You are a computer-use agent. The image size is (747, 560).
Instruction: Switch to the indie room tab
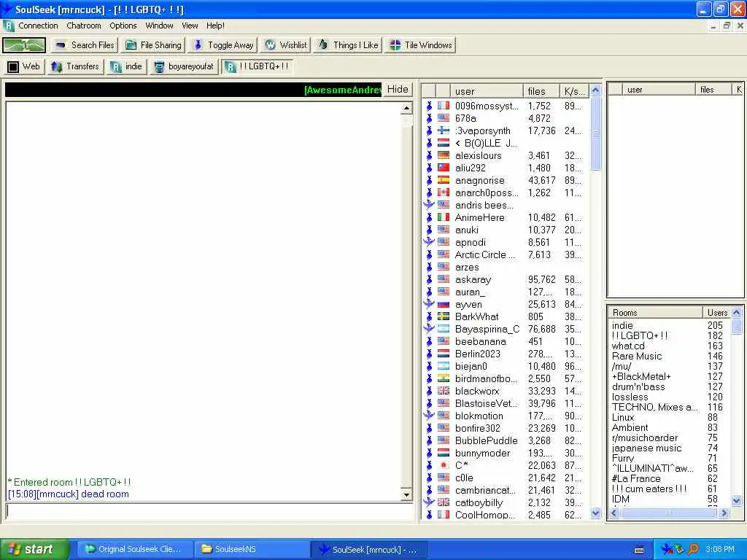coord(126,66)
